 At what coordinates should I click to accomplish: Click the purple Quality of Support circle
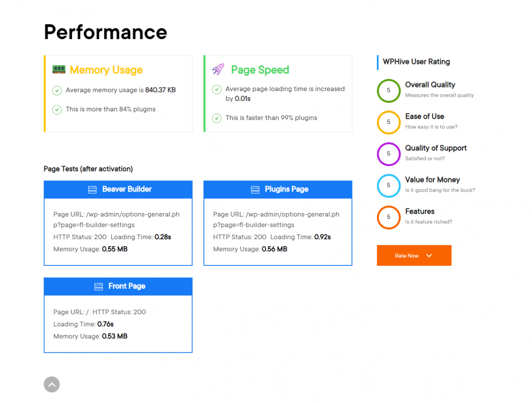pos(389,154)
